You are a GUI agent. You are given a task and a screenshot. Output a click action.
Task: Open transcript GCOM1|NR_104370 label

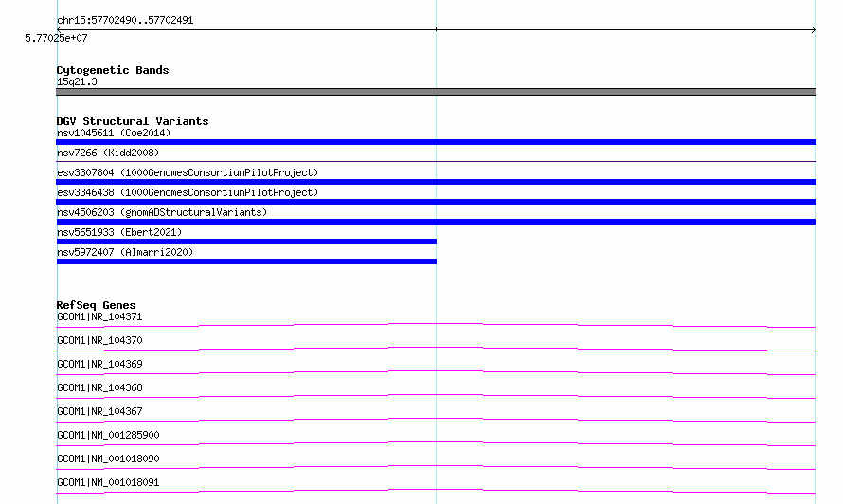[x=99, y=340]
